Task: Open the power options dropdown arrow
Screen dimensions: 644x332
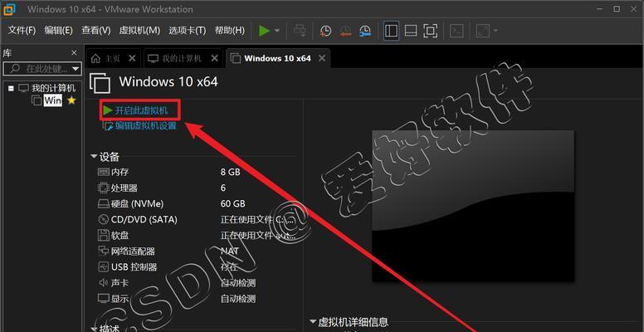Action: [277, 31]
